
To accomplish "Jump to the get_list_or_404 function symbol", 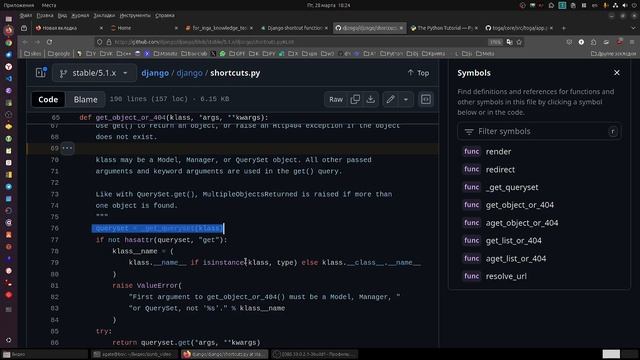I will [513, 241].
